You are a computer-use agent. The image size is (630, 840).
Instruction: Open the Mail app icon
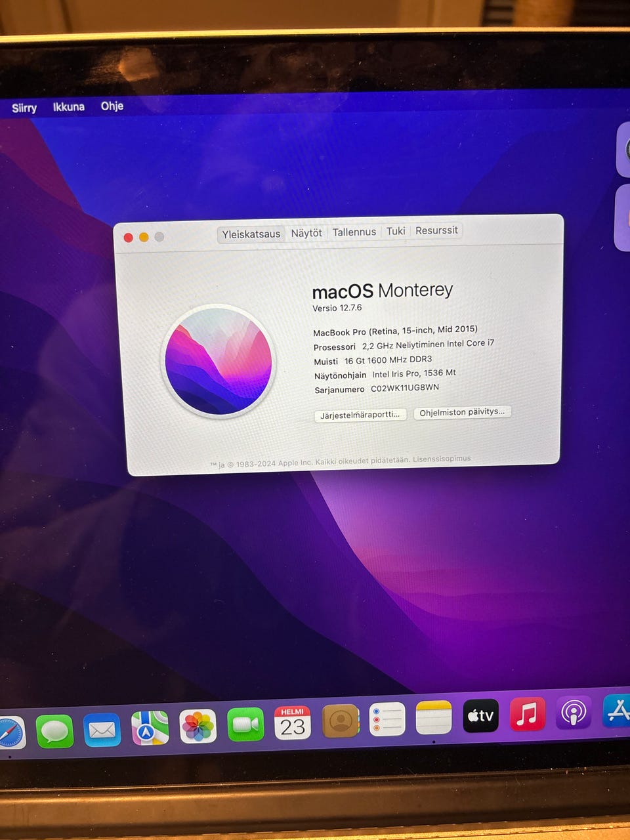tap(102, 730)
